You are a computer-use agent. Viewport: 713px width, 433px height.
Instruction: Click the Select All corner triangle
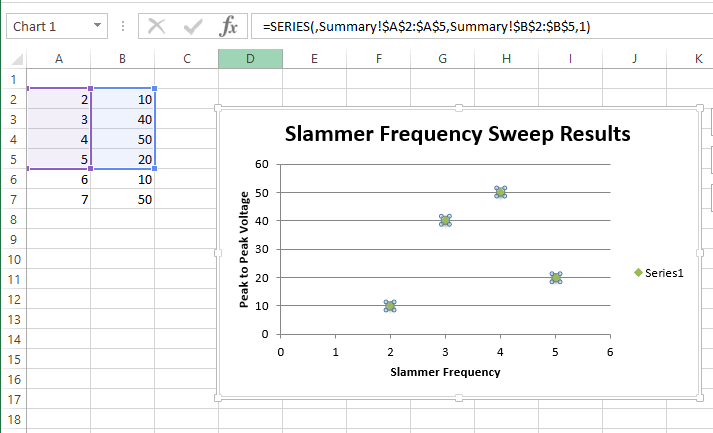click(17, 59)
